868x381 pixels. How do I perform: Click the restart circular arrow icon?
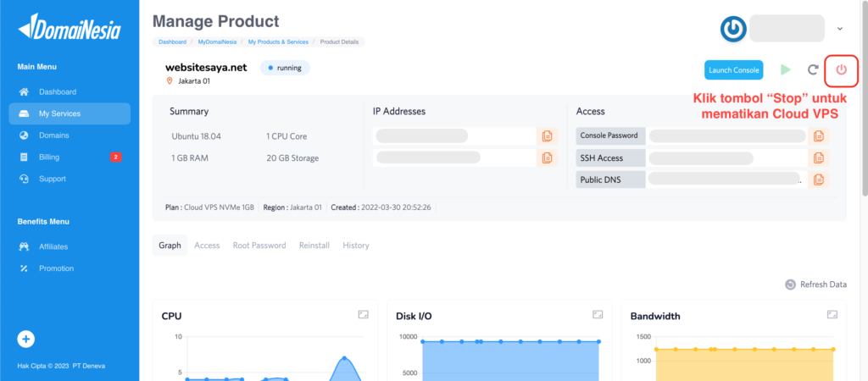tap(812, 70)
